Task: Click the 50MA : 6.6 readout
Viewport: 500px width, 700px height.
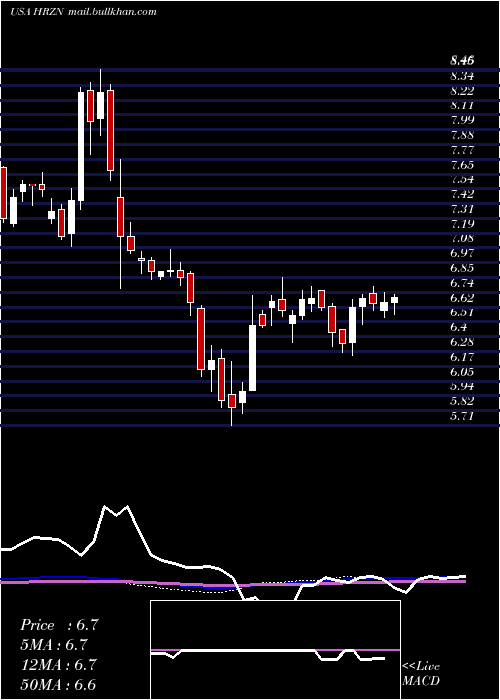Action: point(58,684)
